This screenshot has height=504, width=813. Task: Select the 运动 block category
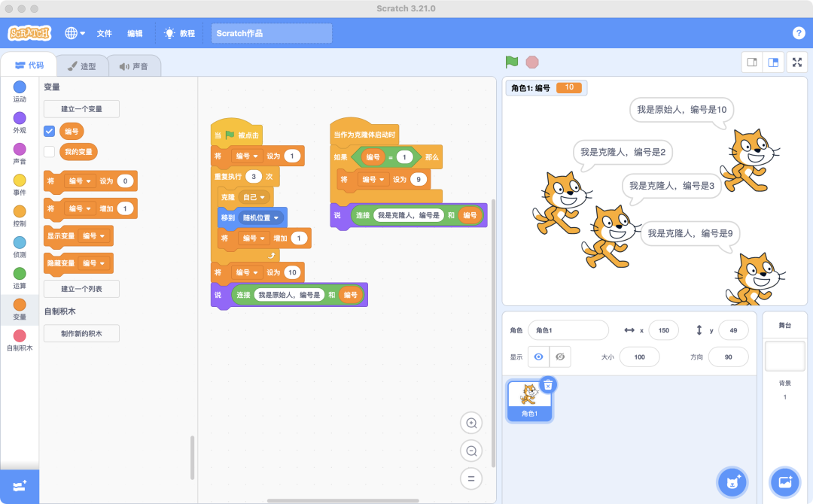20,91
